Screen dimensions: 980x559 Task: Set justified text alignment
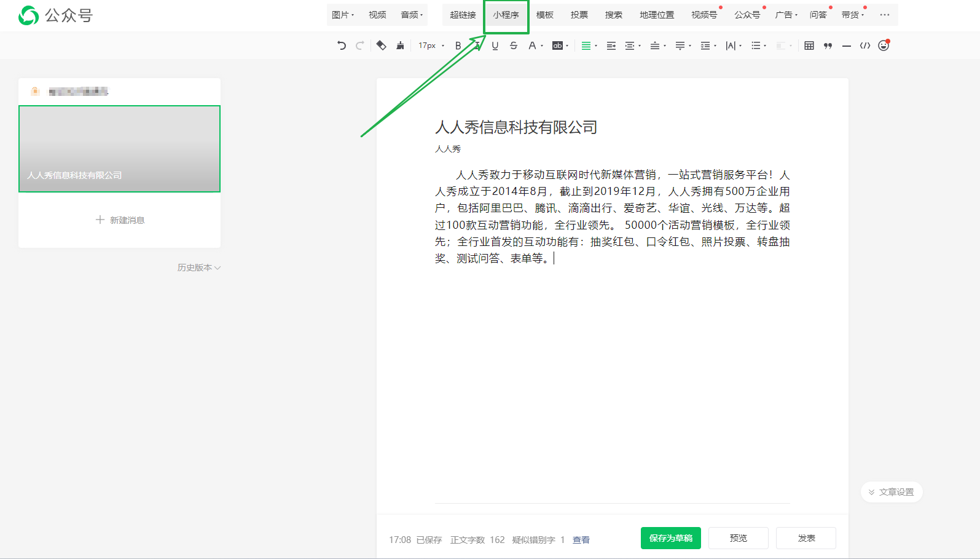tap(586, 46)
